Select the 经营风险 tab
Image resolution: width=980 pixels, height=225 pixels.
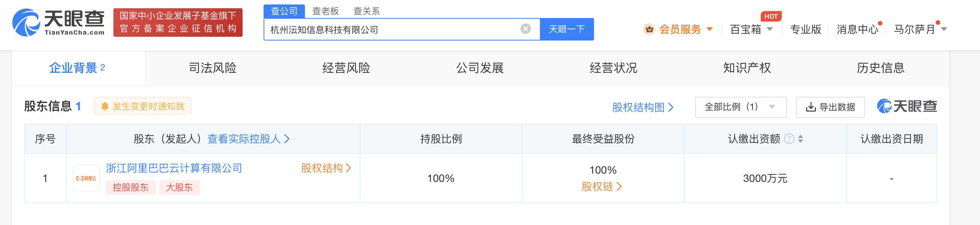[346, 68]
